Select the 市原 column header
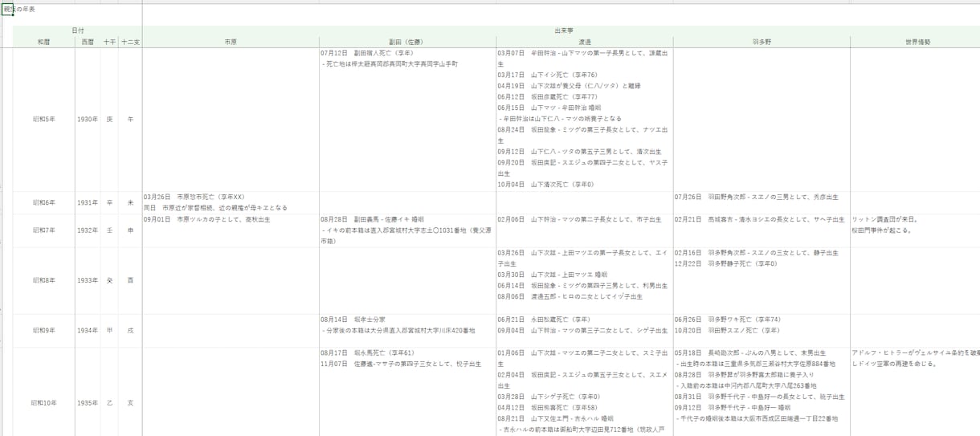Image resolution: width=980 pixels, height=436 pixels. [x=231, y=42]
